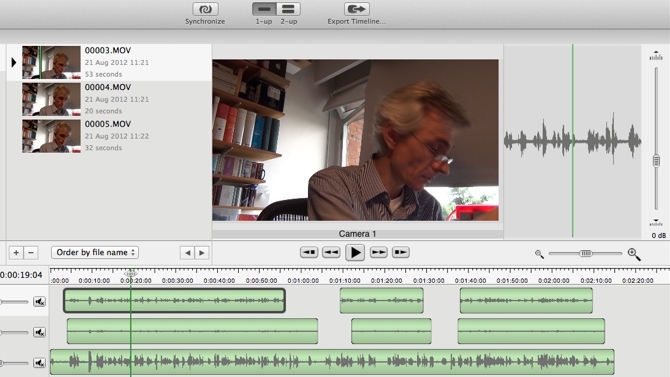Viewport: 670px width, 377px height.
Task: Click the Export Timeline icon
Action: 356,9
